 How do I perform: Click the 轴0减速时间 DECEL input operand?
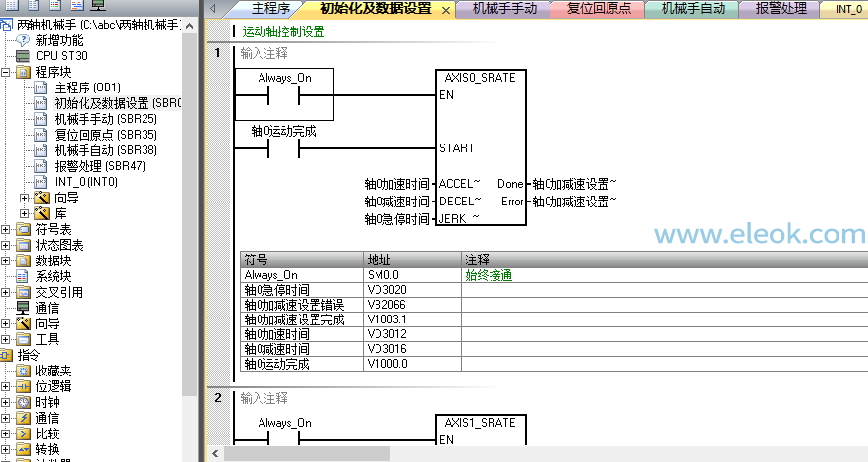(x=396, y=202)
